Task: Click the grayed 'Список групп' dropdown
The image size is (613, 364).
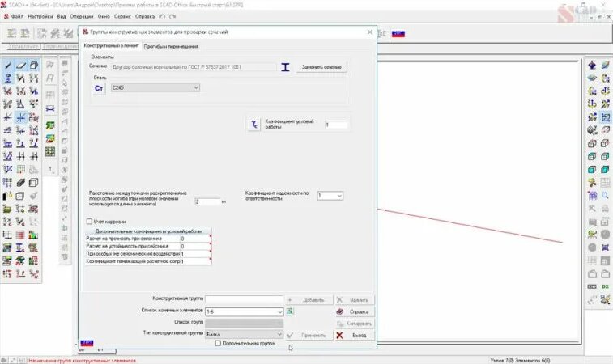Action: pyautogui.click(x=245, y=323)
